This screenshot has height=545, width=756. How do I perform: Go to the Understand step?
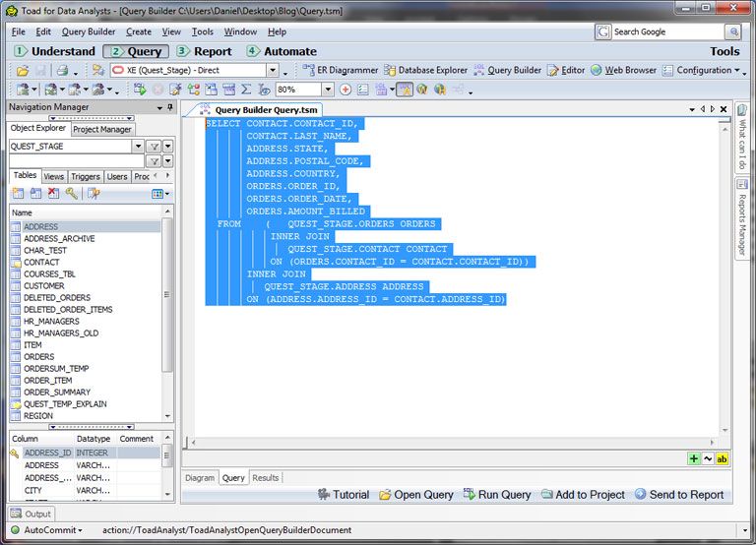pyautogui.click(x=55, y=51)
